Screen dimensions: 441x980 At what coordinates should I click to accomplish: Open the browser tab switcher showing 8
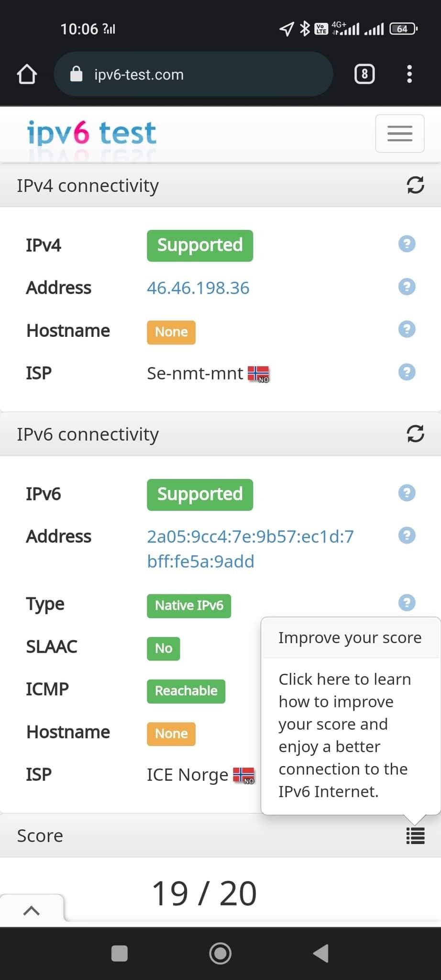364,74
